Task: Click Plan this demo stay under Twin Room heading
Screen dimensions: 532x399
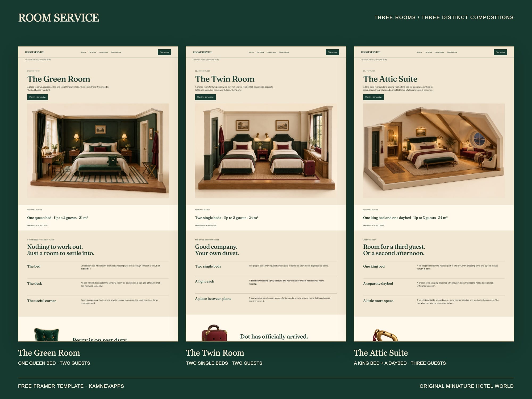Action: click(205, 97)
